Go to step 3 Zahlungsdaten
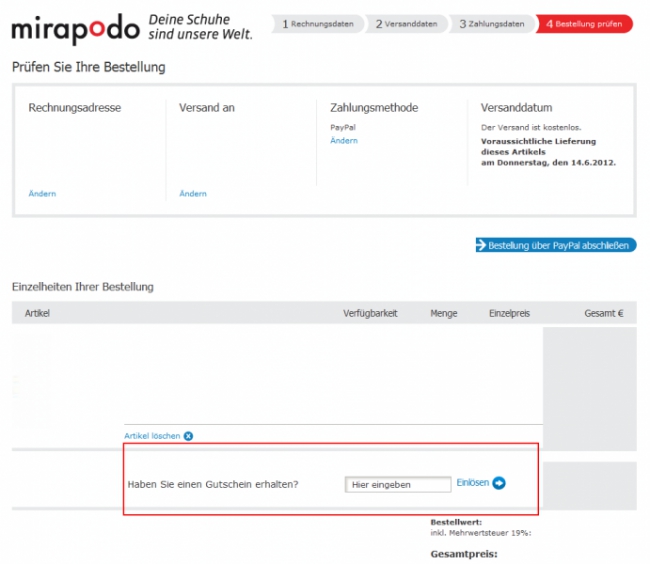The height and width of the screenshot is (564, 650). 491,24
